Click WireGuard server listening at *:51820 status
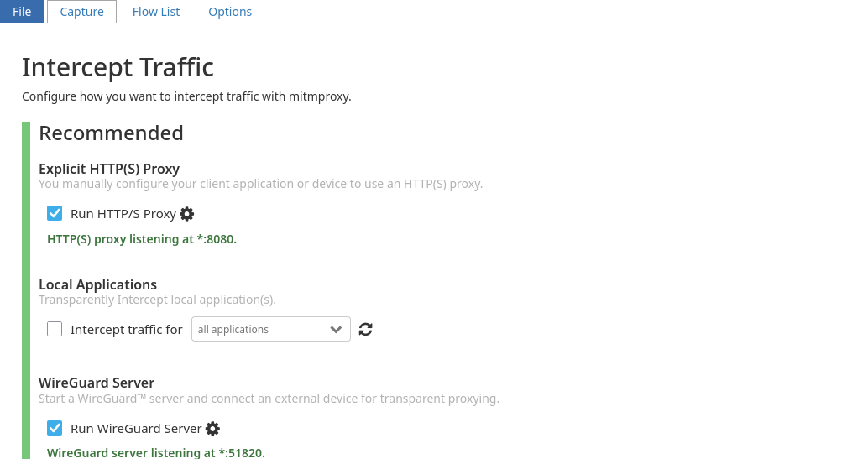The height and width of the screenshot is (459, 868). pyautogui.click(x=156, y=452)
